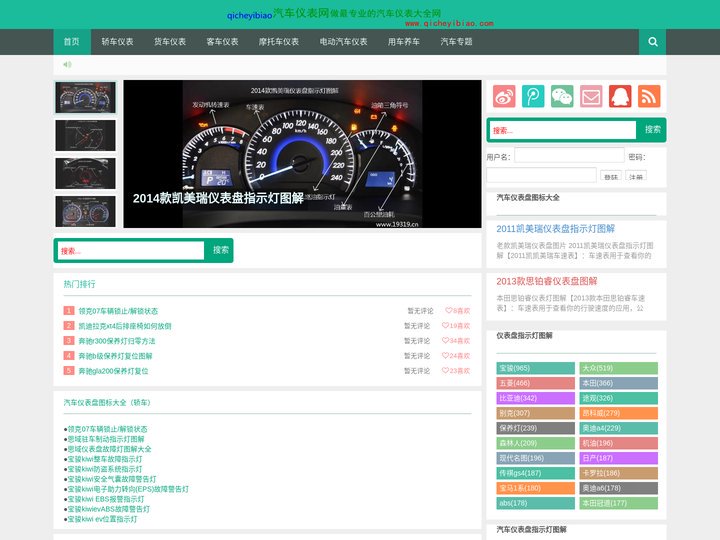720x540 pixels.
Task: Select second slider thumbnail
Action: (x=85, y=135)
